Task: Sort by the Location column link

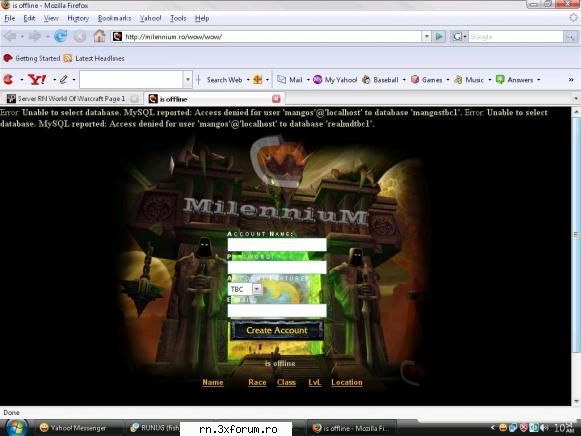Action: 347,382
